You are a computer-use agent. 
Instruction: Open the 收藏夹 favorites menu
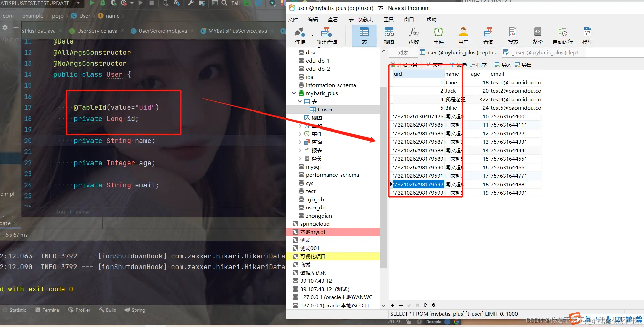point(365,20)
